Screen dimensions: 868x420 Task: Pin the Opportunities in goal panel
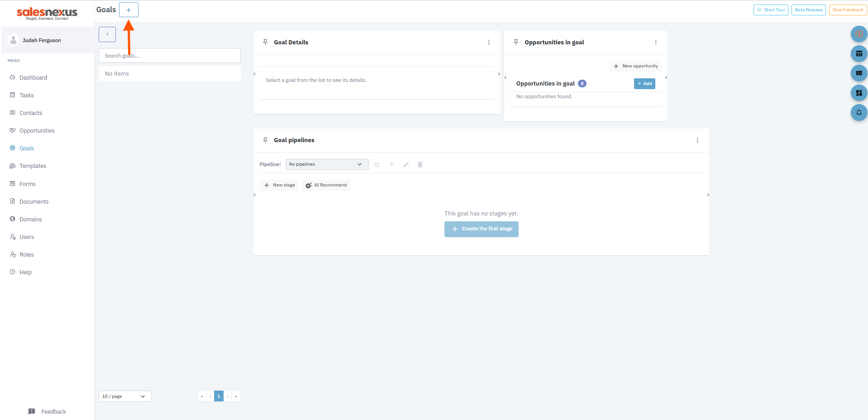516,42
